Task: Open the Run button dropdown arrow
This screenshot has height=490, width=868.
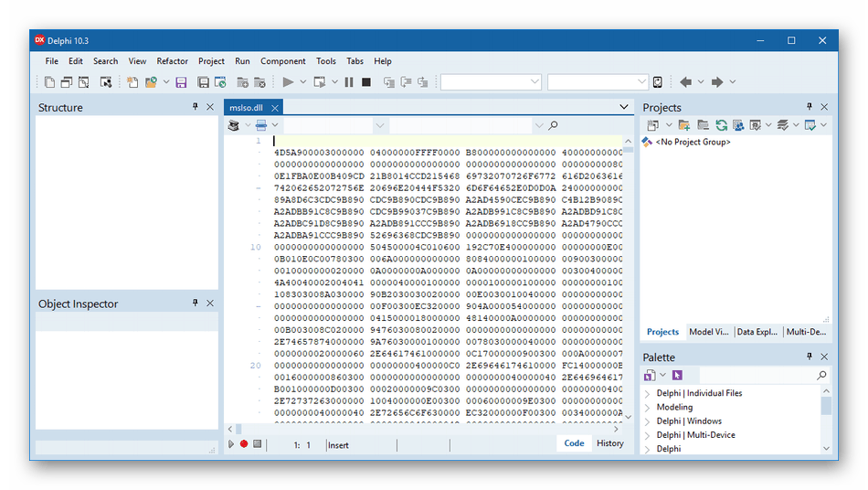Action: click(302, 82)
